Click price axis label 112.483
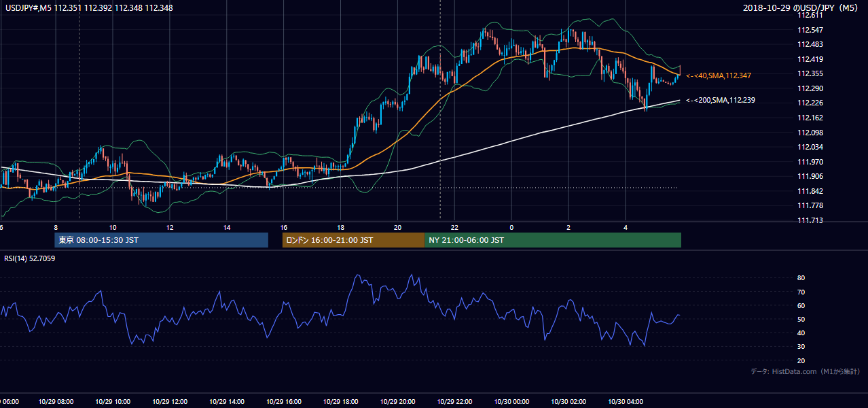The height and width of the screenshot is (408, 868). coord(810,44)
